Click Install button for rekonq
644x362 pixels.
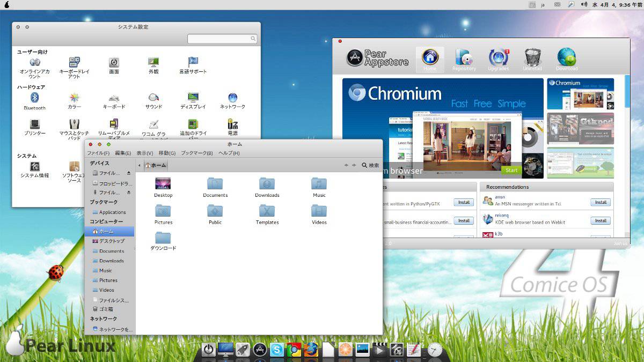click(601, 220)
